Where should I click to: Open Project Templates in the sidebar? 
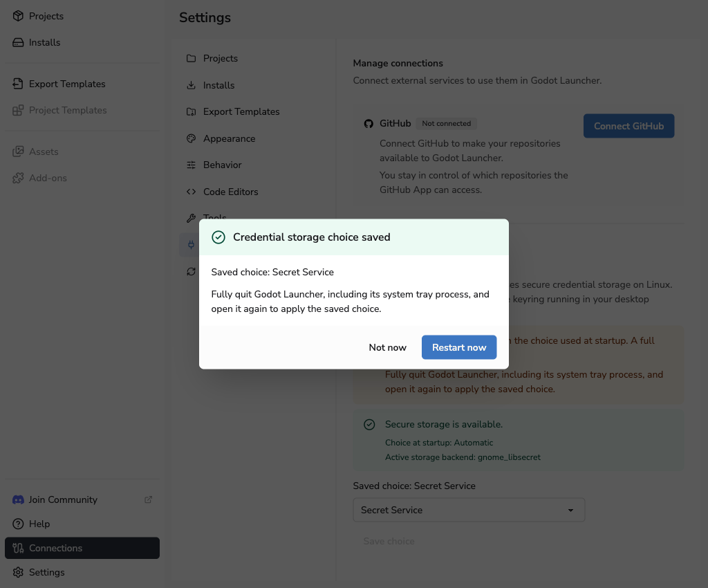coord(82,110)
